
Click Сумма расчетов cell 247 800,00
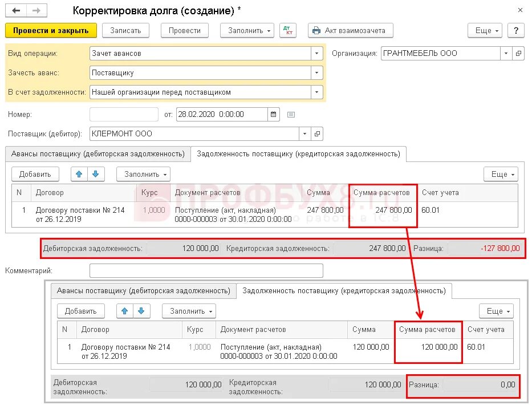[x=383, y=214]
